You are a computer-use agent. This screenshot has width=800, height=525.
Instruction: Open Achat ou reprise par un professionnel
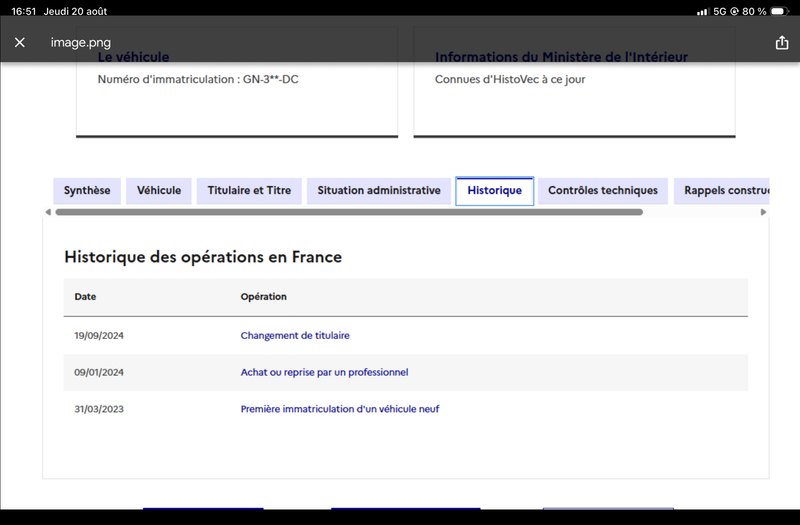click(x=324, y=372)
